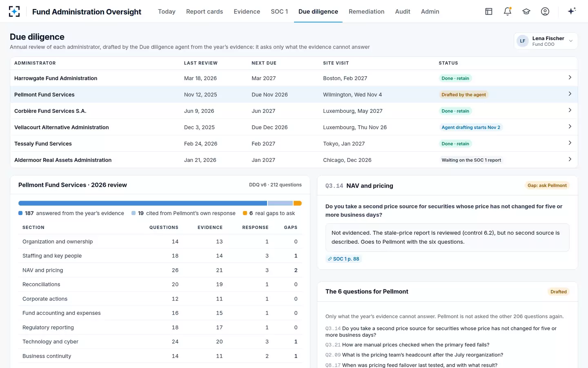The height and width of the screenshot is (368, 588).
Task: Click the LF avatar badge
Action: point(523,41)
